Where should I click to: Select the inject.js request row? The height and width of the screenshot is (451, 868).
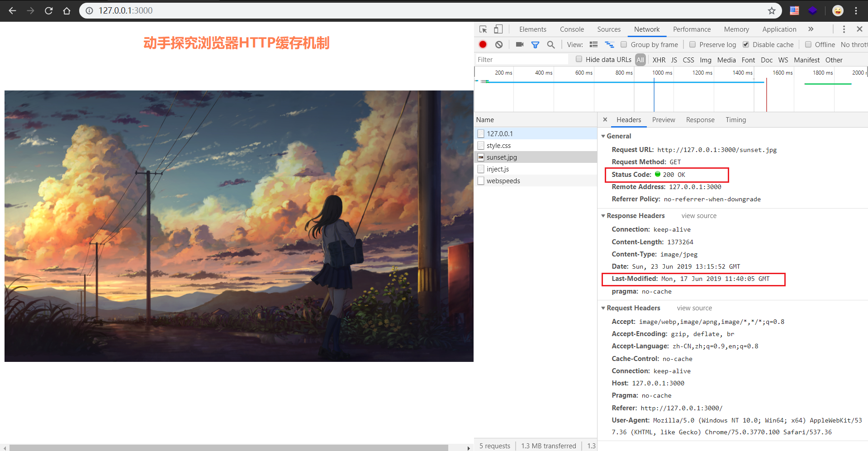coord(536,169)
